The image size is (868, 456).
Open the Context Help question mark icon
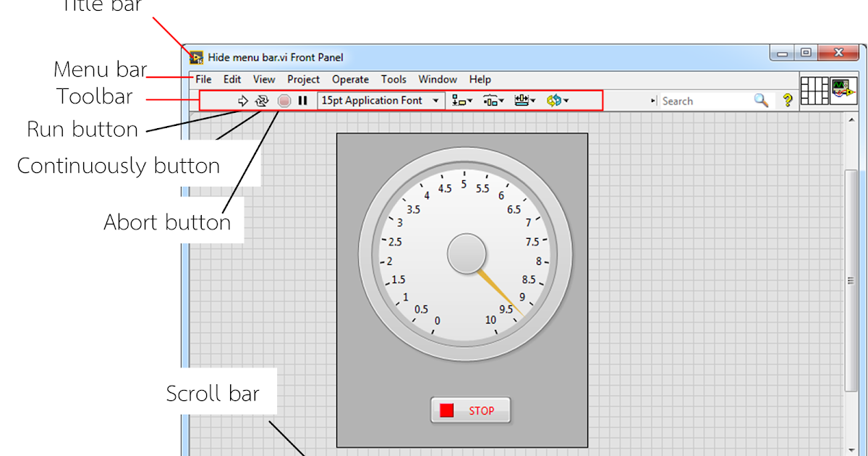(787, 100)
